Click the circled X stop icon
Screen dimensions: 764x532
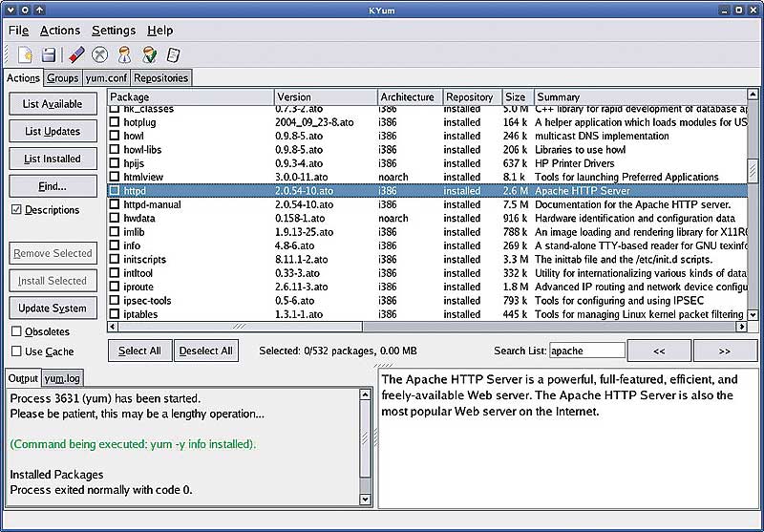[x=100, y=54]
